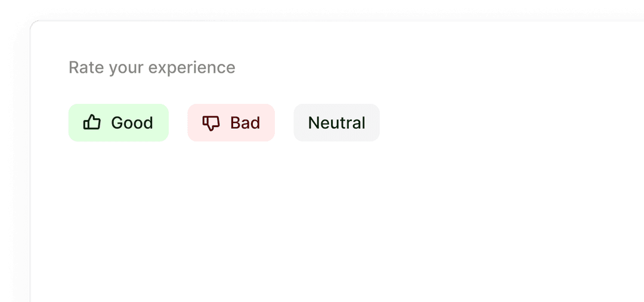Rate your experience as Neutral
The height and width of the screenshot is (302, 644).
(x=336, y=123)
